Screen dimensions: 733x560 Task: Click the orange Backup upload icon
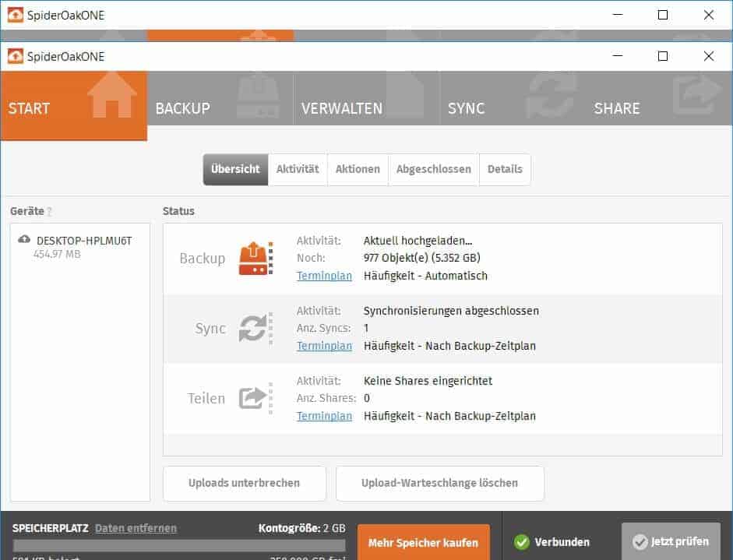coord(255,258)
